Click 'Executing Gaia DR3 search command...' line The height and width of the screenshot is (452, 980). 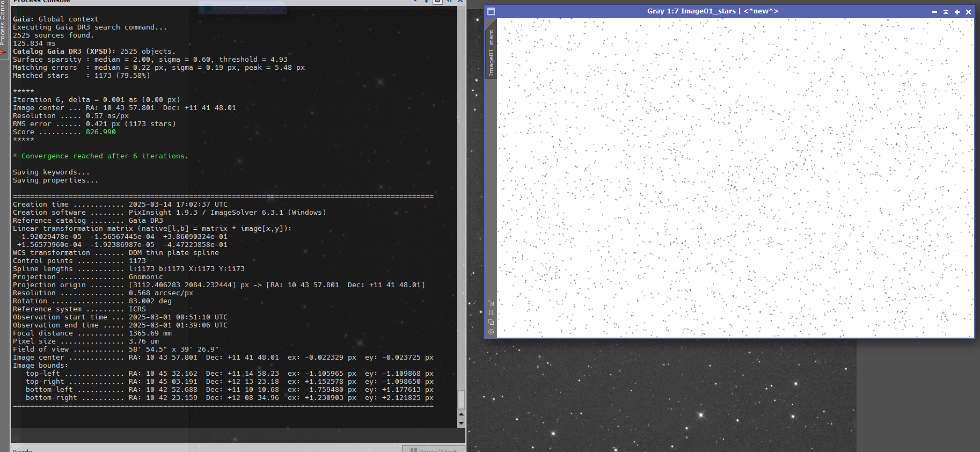pyautogui.click(x=90, y=27)
